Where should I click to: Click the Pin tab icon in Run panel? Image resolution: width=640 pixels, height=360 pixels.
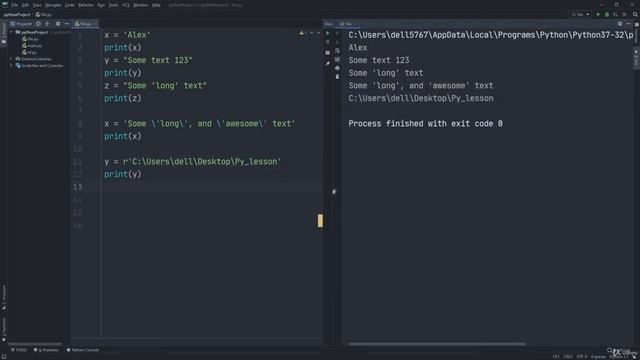pos(328,63)
